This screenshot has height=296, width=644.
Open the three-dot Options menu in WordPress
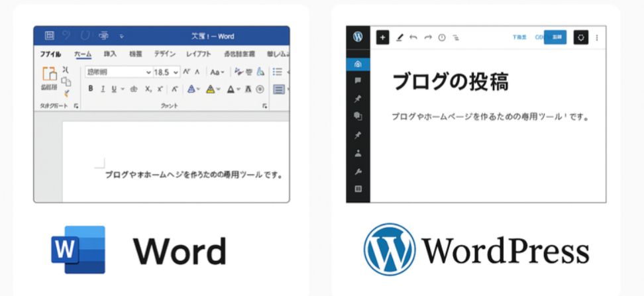[597, 37]
